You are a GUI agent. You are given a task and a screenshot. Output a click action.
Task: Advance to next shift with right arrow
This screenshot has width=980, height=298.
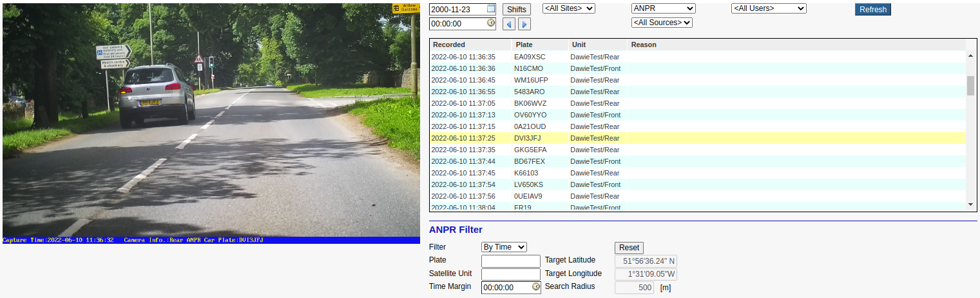[524, 25]
